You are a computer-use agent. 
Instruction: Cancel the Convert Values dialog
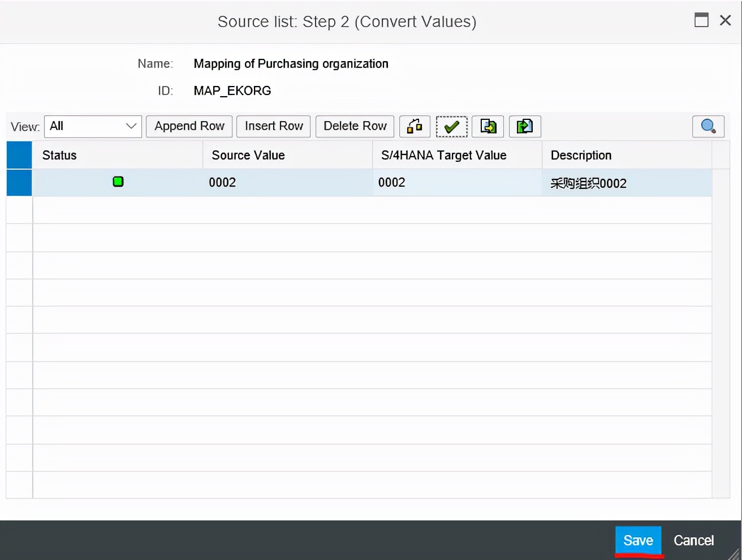[693, 540]
